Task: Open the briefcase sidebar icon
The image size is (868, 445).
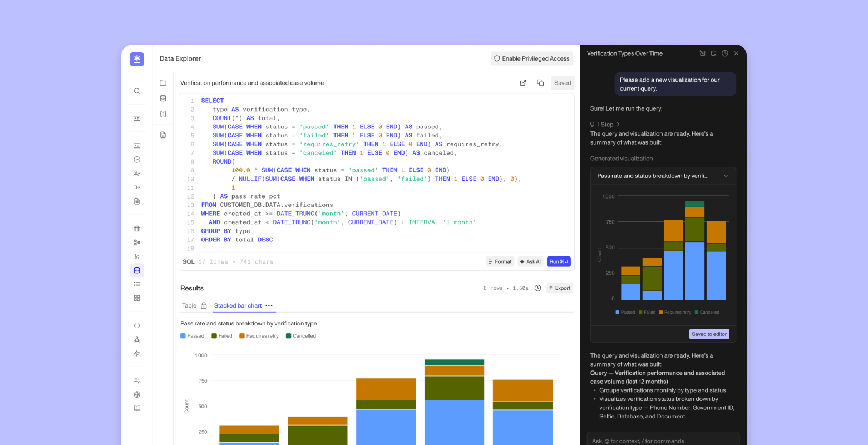Action: [137, 229]
